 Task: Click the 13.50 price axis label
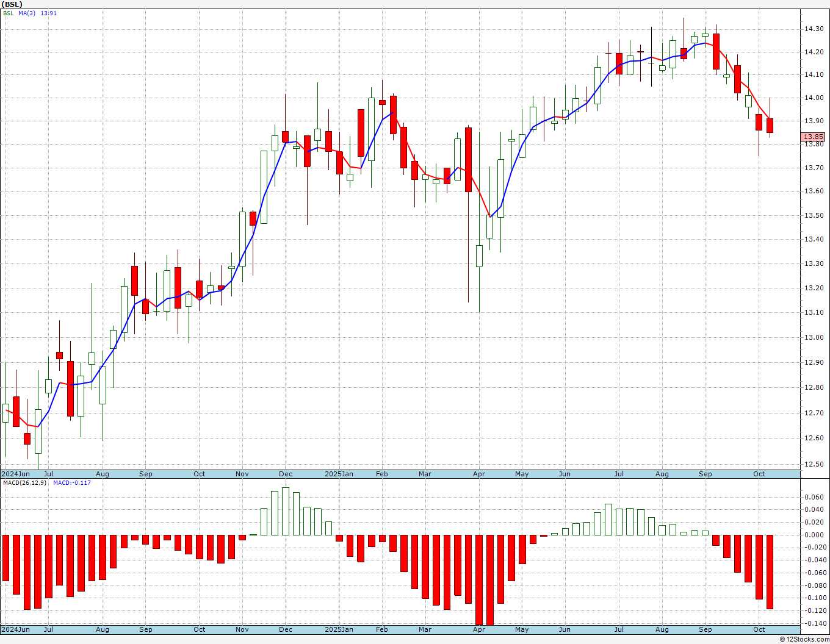(814, 215)
